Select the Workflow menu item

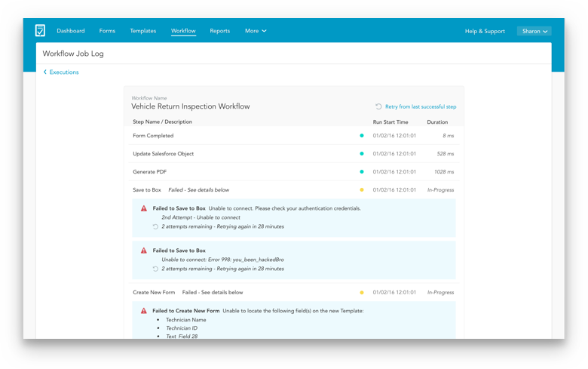click(183, 31)
